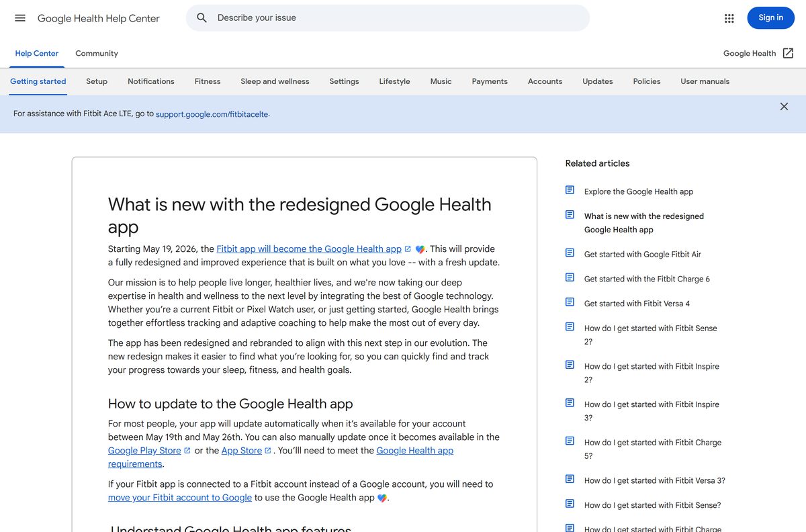Image resolution: width=806 pixels, height=532 pixels.
Task: Open How do I get started with Fitbit Versa 3?
Action: [655, 480]
